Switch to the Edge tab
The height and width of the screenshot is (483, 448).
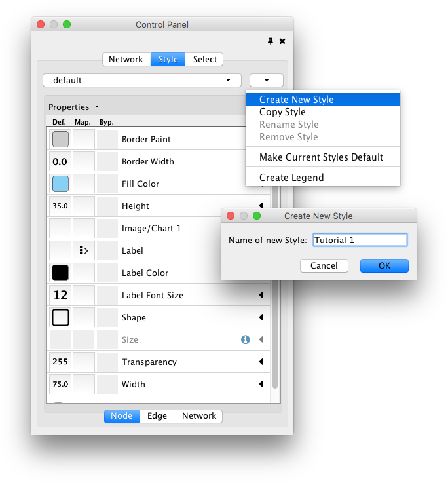pyautogui.click(x=157, y=416)
